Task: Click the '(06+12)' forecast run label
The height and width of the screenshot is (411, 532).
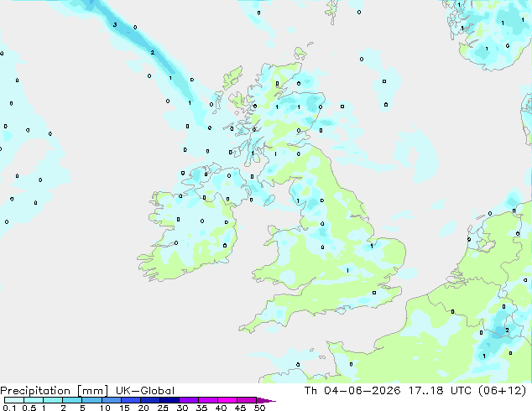Action: 502,390
